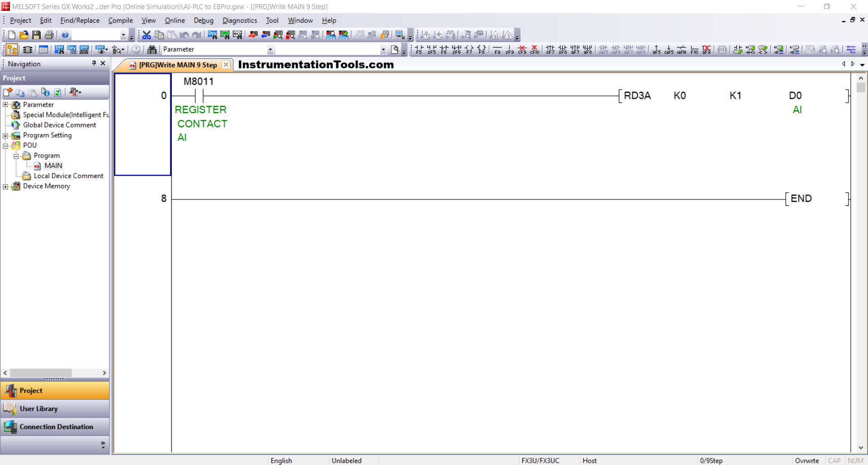Insert a coil using F7 icon
868x465 pixels.
pyautogui.click(x=469, y=50)
